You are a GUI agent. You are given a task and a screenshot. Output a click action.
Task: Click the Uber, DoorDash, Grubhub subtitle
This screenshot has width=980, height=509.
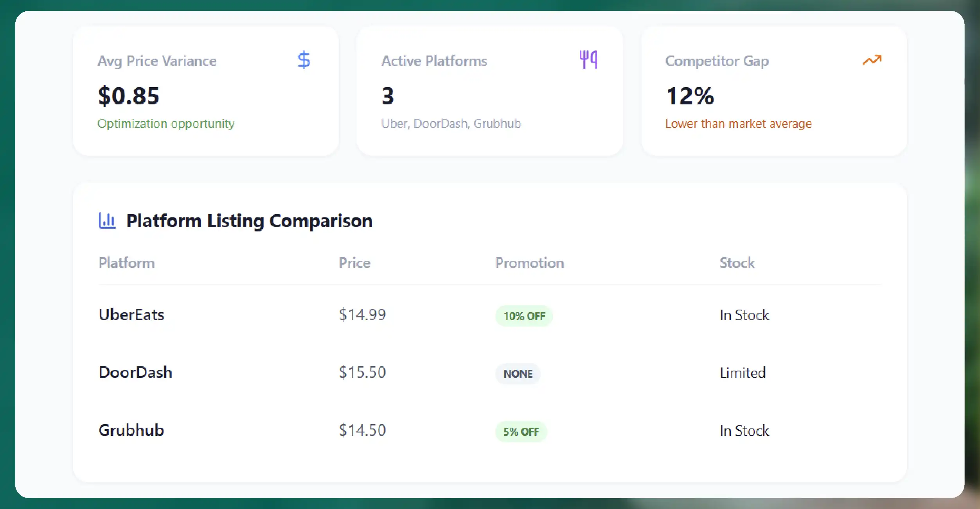click(x=451, y=124)
